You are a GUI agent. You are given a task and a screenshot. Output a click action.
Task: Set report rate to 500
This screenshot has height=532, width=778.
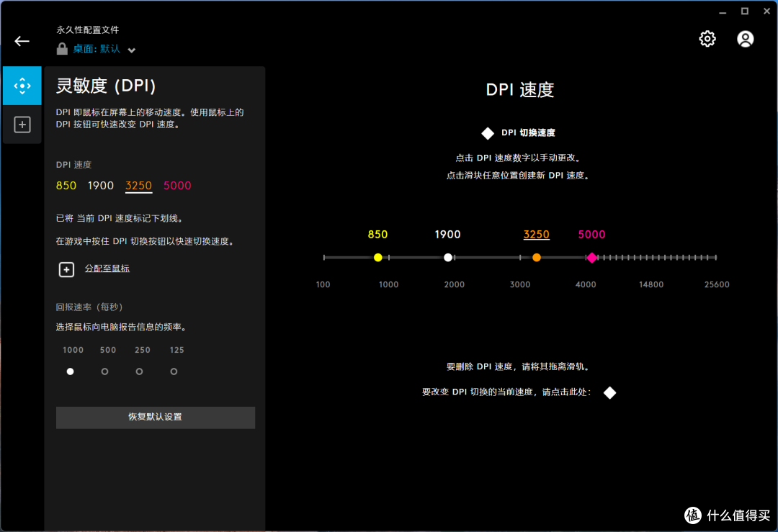pos(104,371)
